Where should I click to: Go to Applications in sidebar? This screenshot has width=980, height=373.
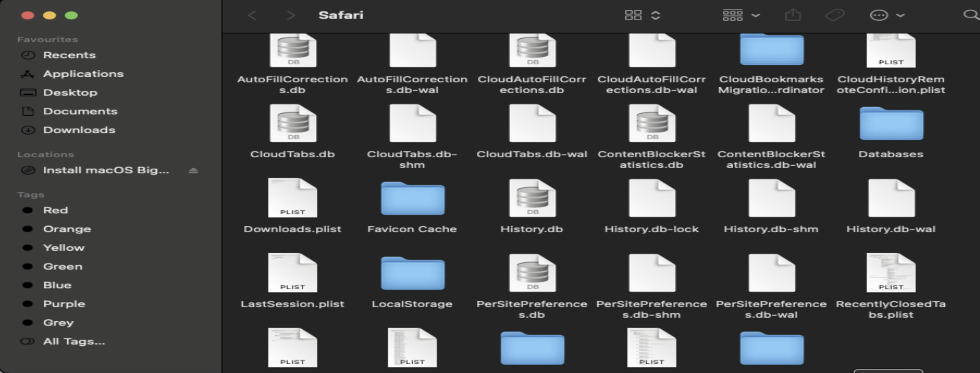point(83,74)
